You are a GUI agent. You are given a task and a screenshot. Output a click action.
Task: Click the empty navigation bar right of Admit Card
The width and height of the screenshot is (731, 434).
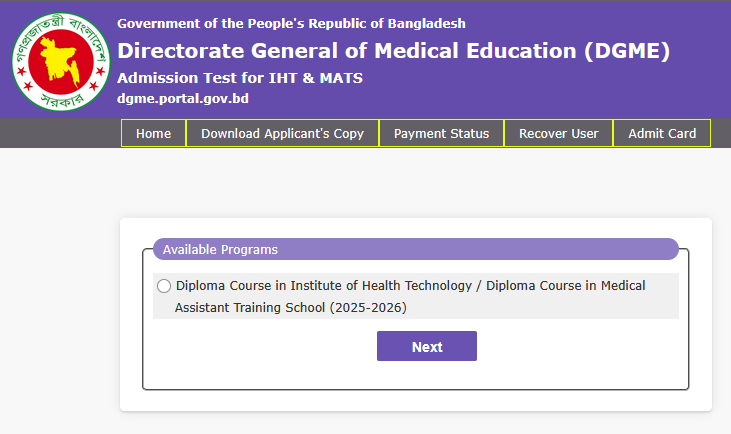point(720,133)
